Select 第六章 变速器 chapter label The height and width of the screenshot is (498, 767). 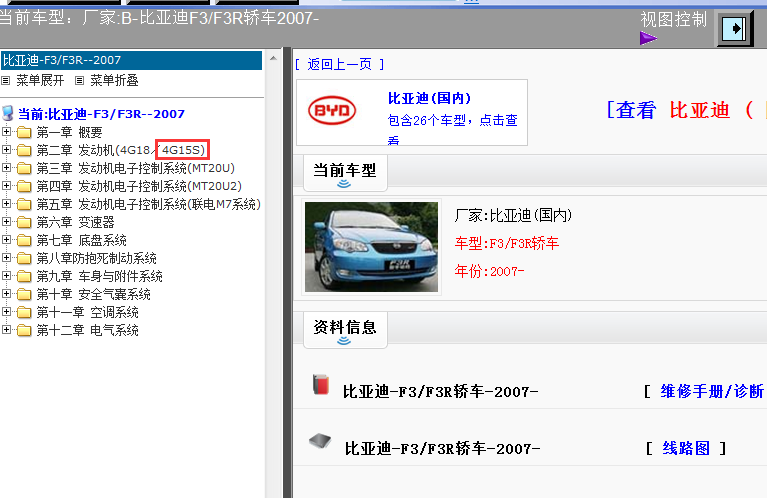click(75, 223)
